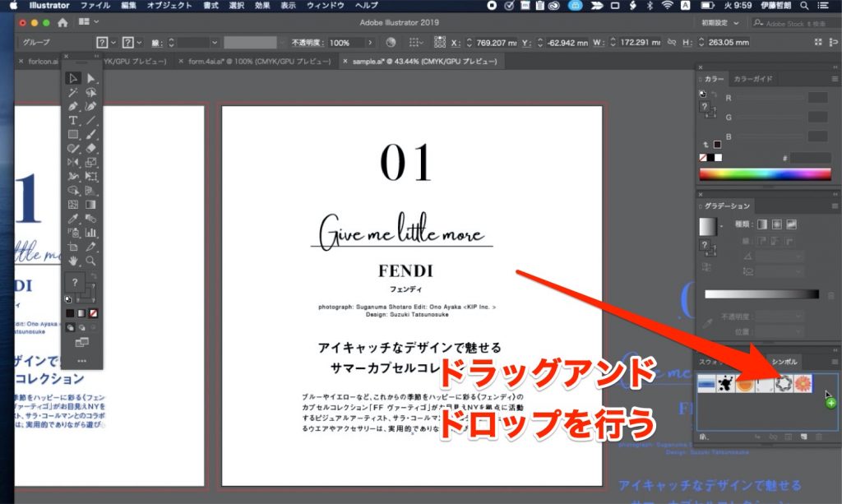842x504 pixels.
Task: Choose radial gradient type
Action: [x=776, y=224]
